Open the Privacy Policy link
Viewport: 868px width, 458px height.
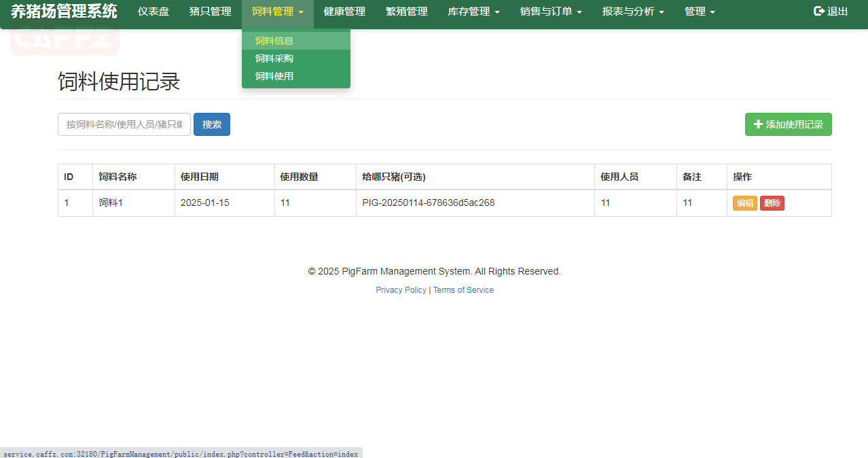pos(401,290)
